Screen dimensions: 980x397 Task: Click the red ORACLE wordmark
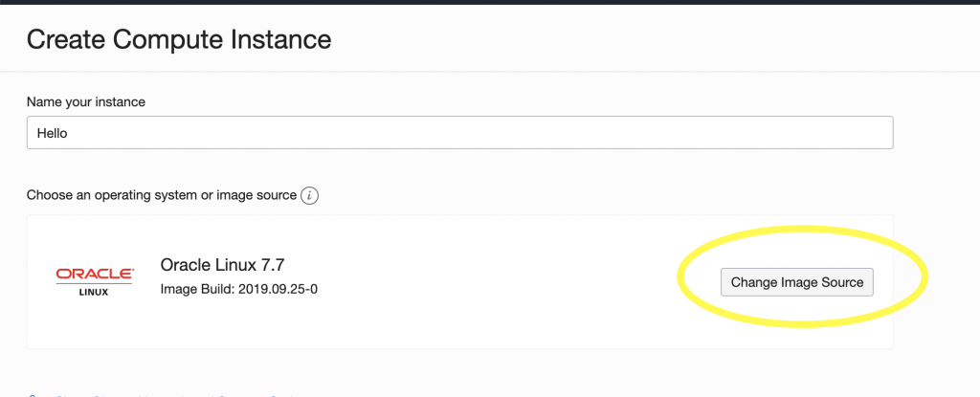[x=95, y=274]
